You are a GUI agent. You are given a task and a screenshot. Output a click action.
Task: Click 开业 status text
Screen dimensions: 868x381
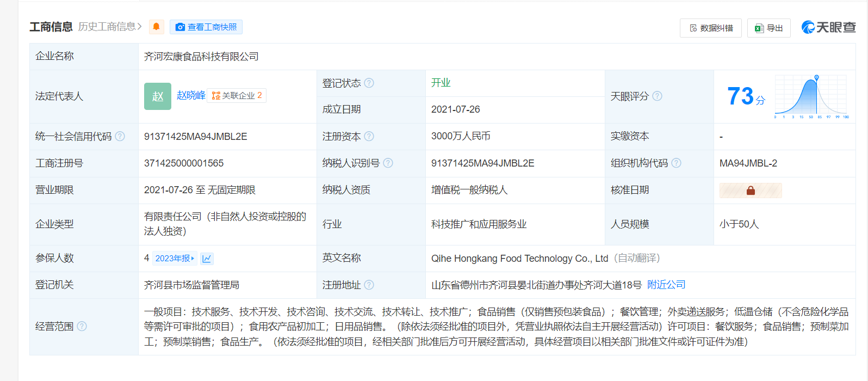click(441, 83)
